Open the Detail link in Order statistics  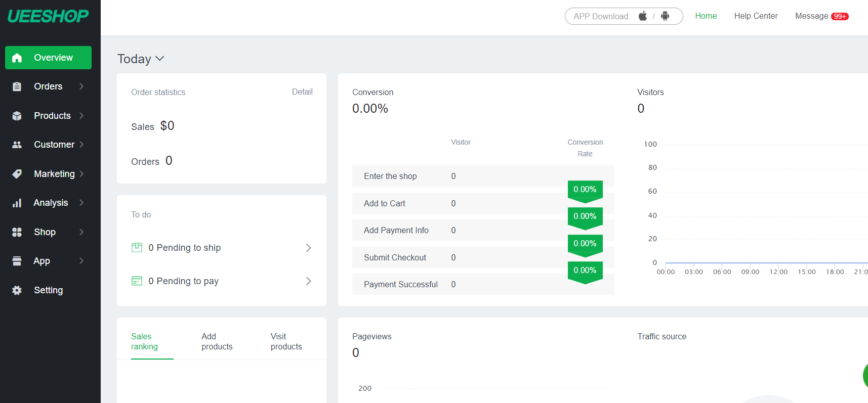[302, 92]
